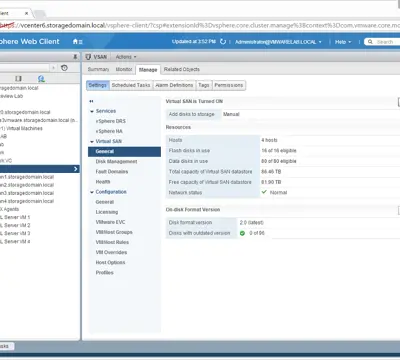Viewport: 400px width, 360px height.
Task: Select General under Configuration
Action: 105,202
